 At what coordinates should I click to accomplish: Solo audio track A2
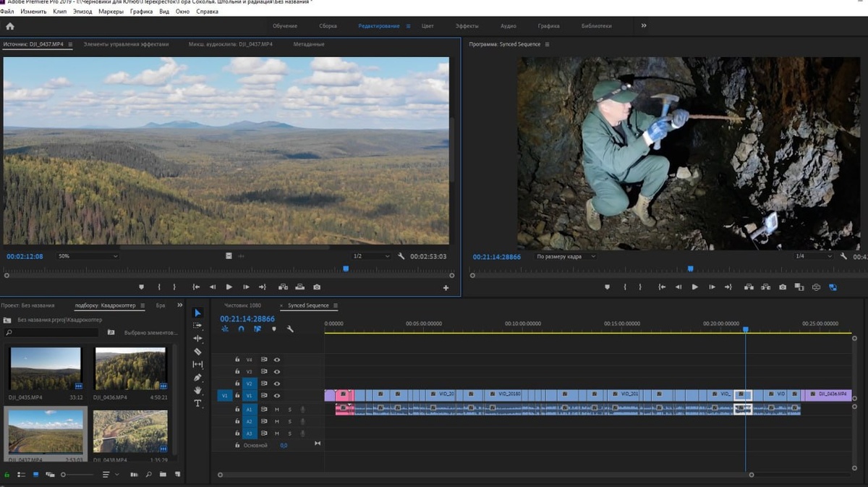[290, 421]
